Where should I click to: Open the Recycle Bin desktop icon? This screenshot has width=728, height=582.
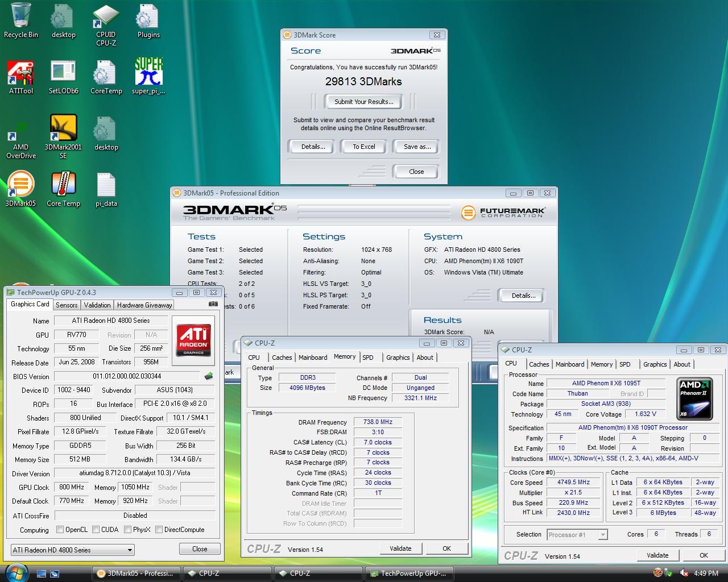point(21,20)
